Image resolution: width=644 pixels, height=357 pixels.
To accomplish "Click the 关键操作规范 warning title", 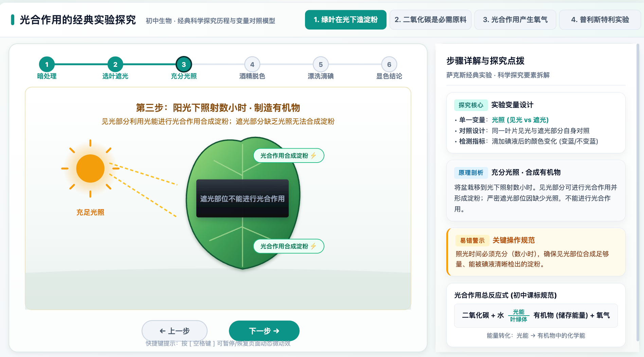I will (x=514, y=241).
